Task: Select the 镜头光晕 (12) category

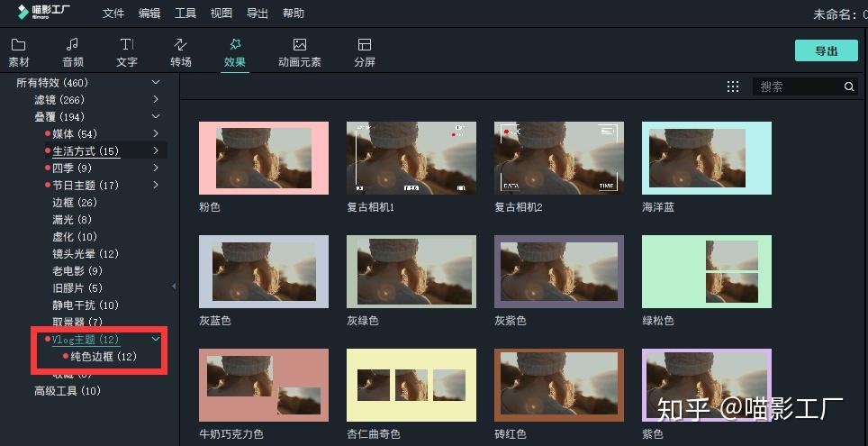Action: point(86,254)
